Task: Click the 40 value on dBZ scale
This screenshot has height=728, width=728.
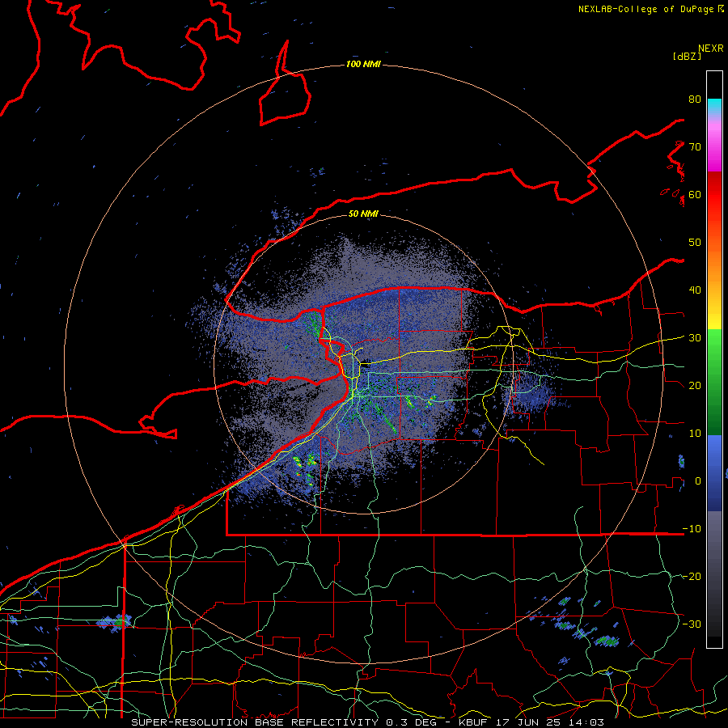Action: tap(695, 290)
